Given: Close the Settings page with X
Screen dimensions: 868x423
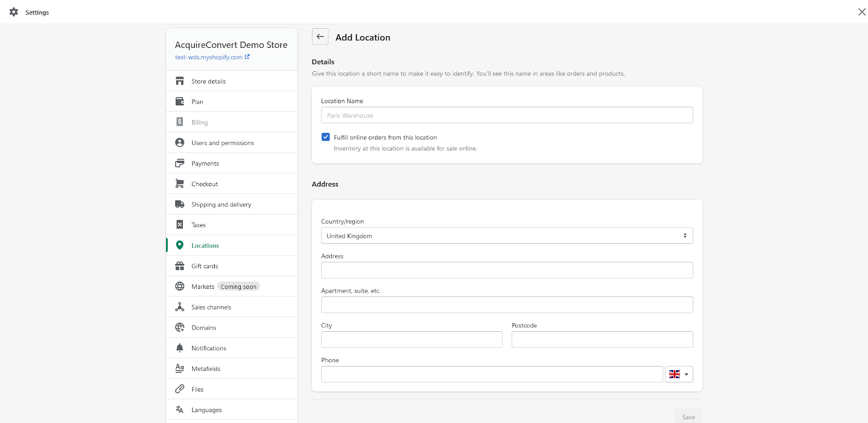Looking at the screenshot, I should pyautogui.click(x=861, y=12).
